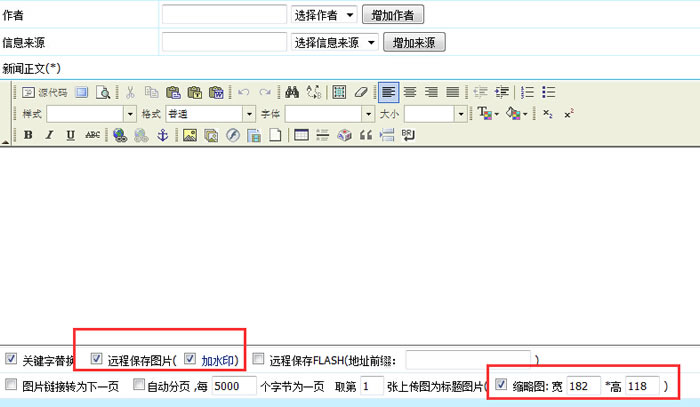
Task: Click the select all icon
Action: (x=339, y=92)
